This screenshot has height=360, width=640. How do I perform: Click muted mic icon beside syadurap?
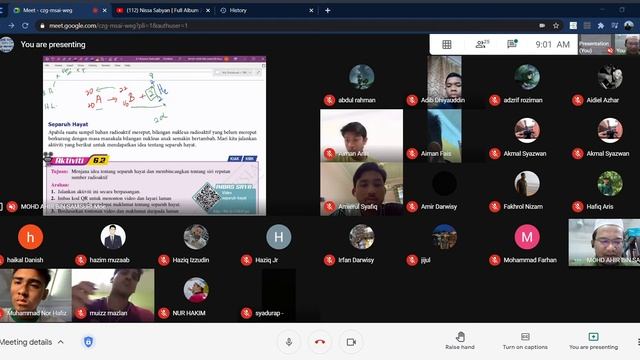[x=246, y=313]
